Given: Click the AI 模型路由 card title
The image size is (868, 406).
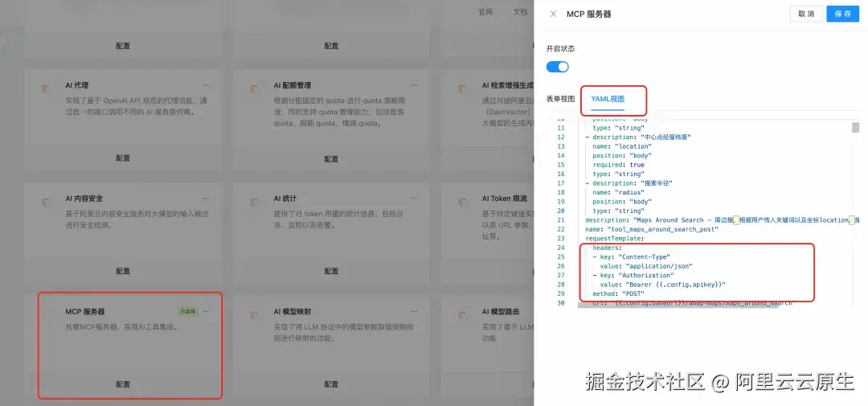Looking at the screenshot, I should tap(501, 311).
